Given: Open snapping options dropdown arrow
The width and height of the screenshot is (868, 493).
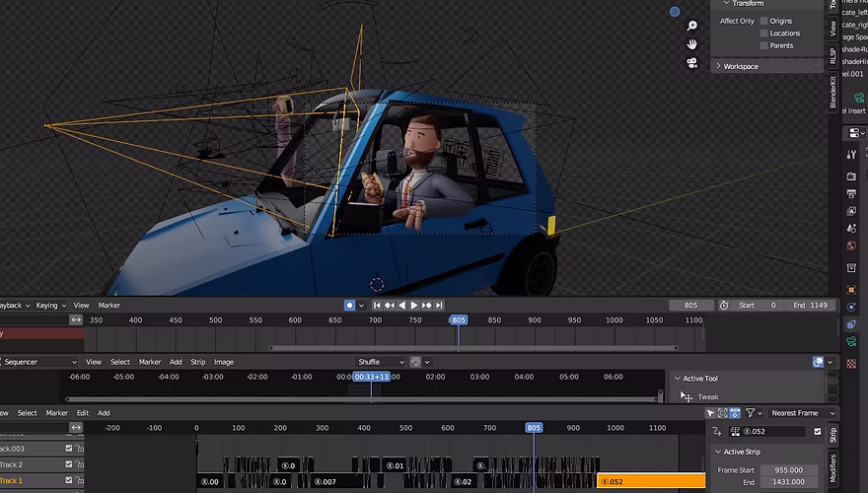Looking at the screenshot, I should point(427,362).
